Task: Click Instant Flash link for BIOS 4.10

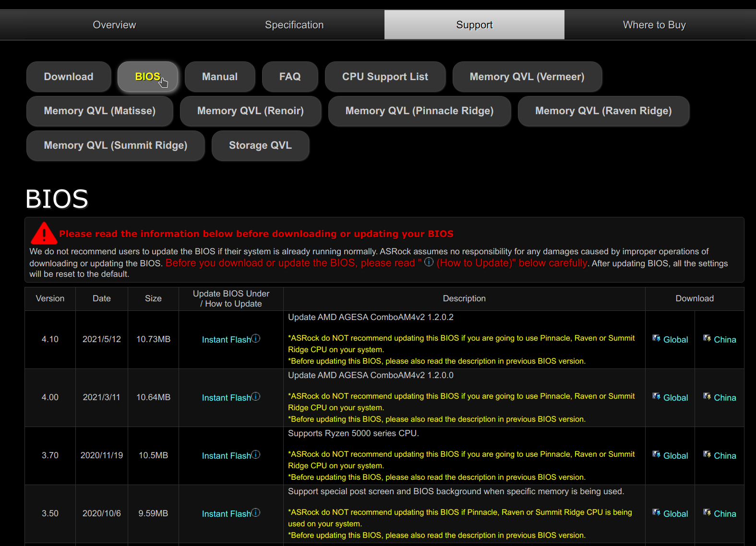Action: (227, 340)
